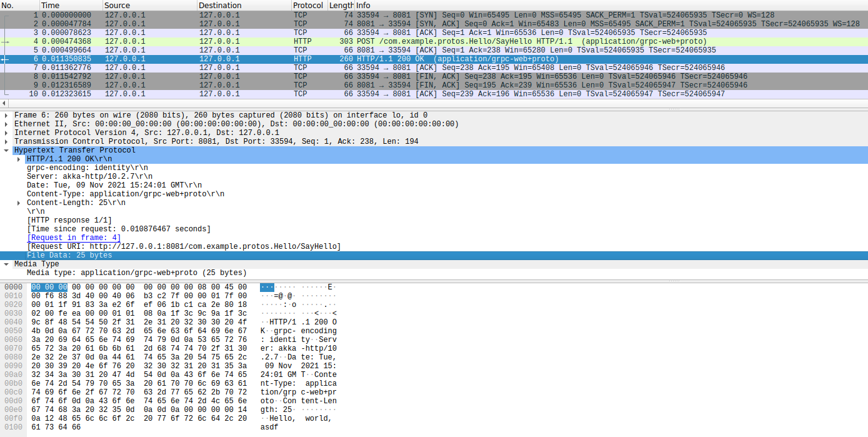This screenshot has height=437, width=868.
Task: Click hex offset 0000 row bytes
Action: (x=139, y=287)
